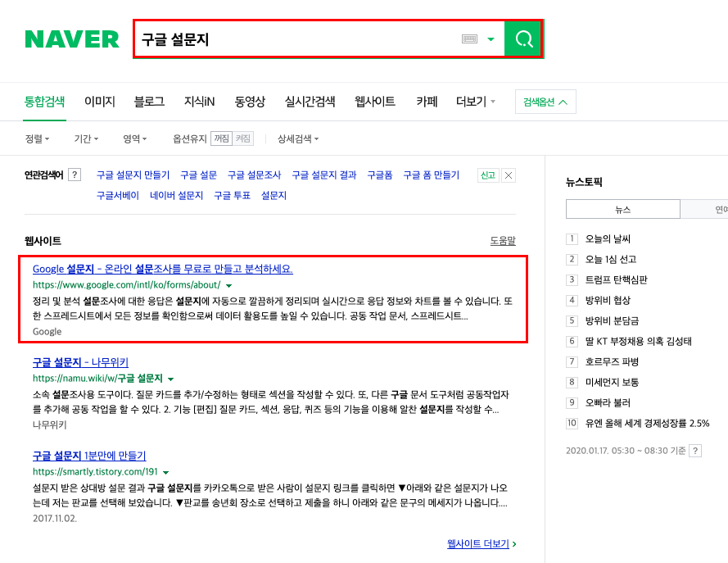Click news topic 방위비 협상
The height and width of the screenshot is (563, 728).
pos(608,300)
